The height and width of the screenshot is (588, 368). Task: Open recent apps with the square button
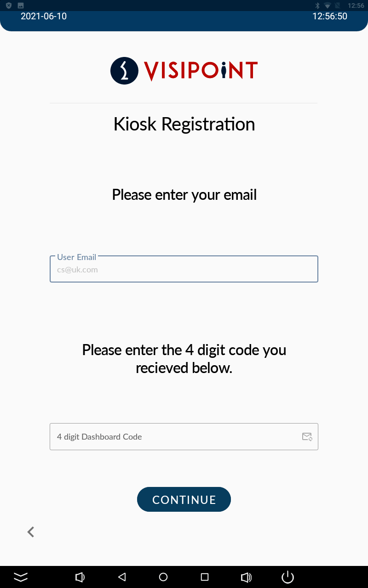pos(205,577)
